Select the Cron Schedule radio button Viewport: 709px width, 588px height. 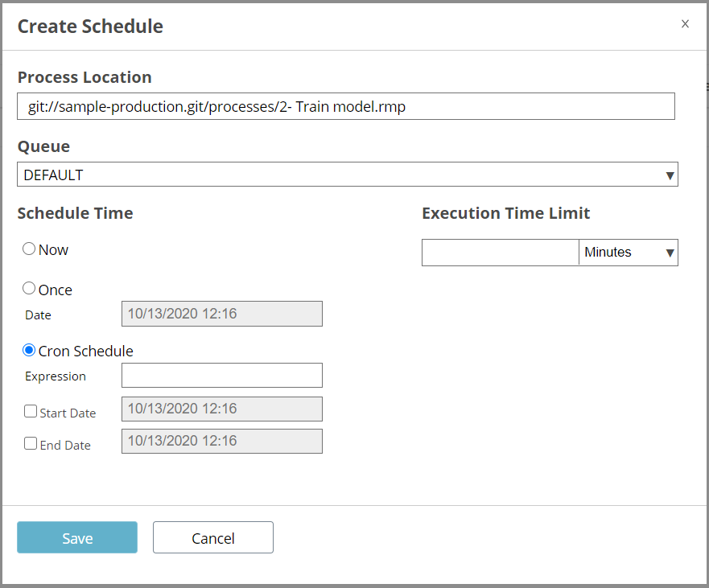click(29, 350)
